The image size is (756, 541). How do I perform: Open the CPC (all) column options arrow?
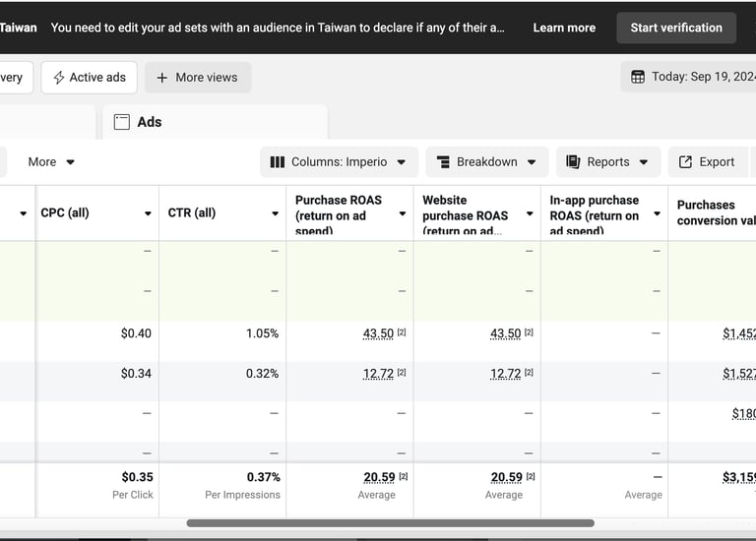pos(148,213)
